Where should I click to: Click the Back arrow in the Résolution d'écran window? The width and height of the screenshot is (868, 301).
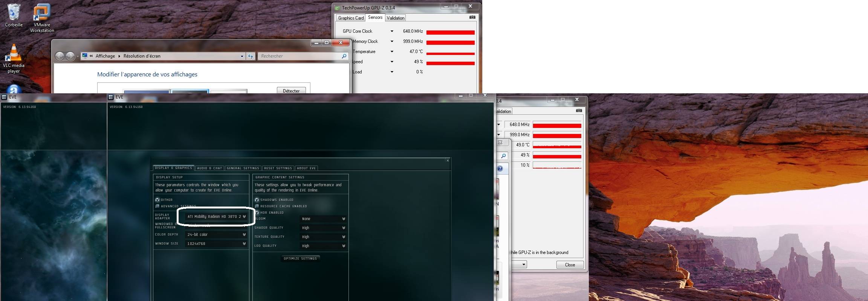(x=60, y=56)
